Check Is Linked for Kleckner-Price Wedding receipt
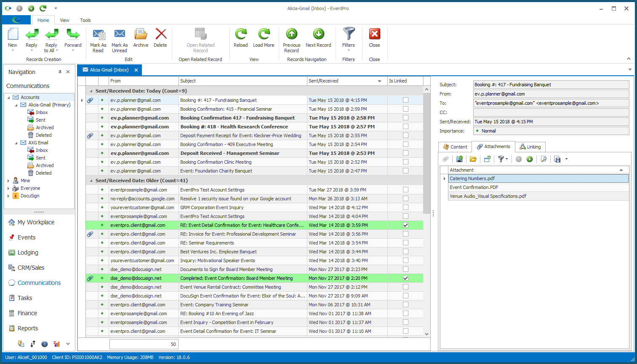 (405, 136)
